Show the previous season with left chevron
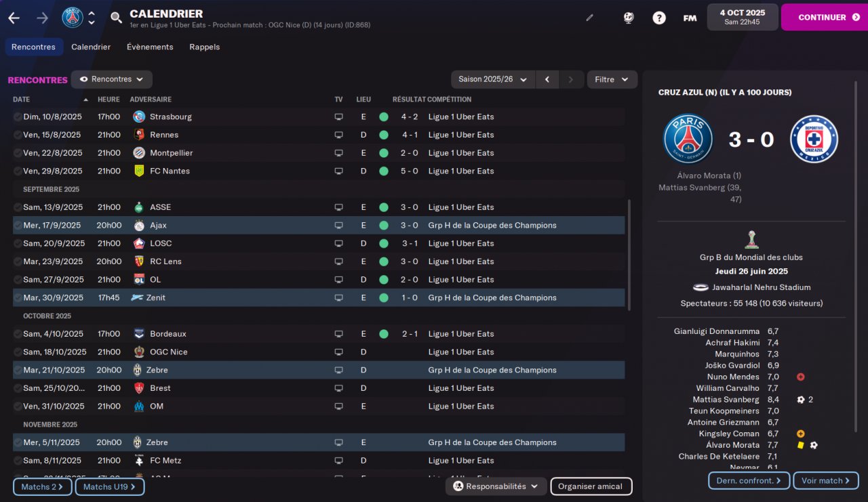868x502 pixels. pyautogui.click(x=547, y=79)
